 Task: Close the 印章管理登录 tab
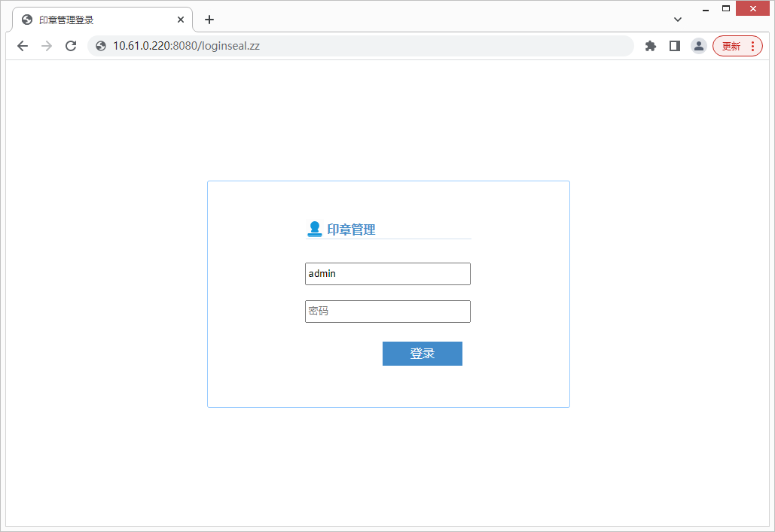tap(181, 20)
